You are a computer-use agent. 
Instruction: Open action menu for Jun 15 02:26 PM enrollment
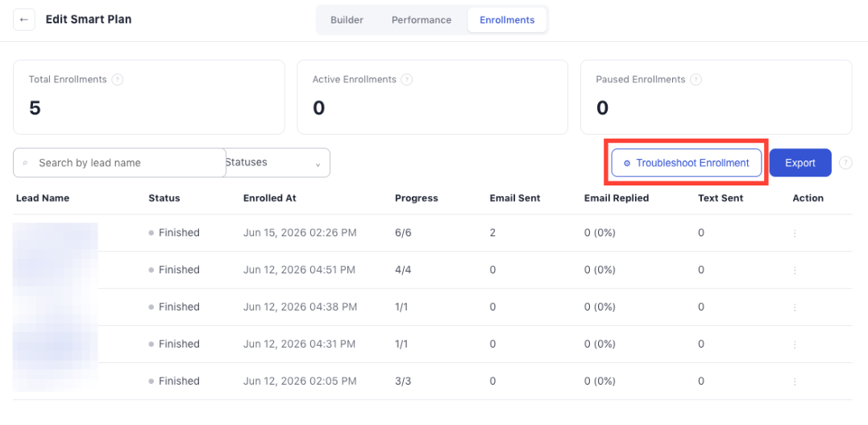[x=795, y=233]
